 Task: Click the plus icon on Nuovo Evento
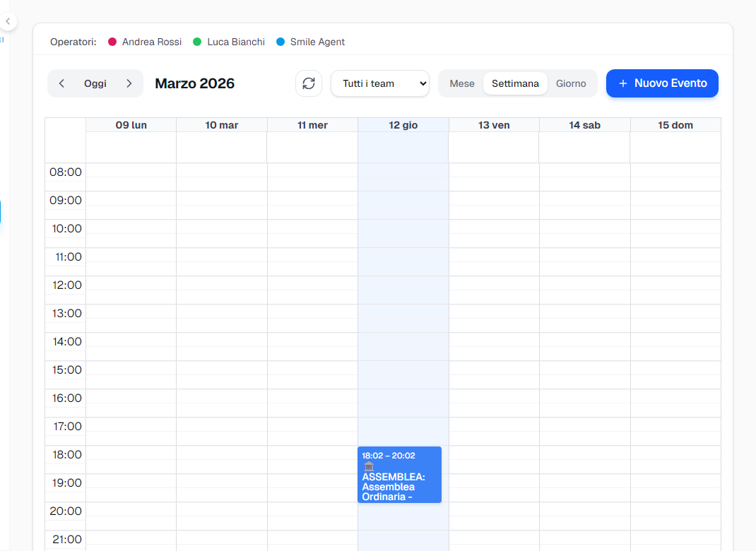[622, 83]
